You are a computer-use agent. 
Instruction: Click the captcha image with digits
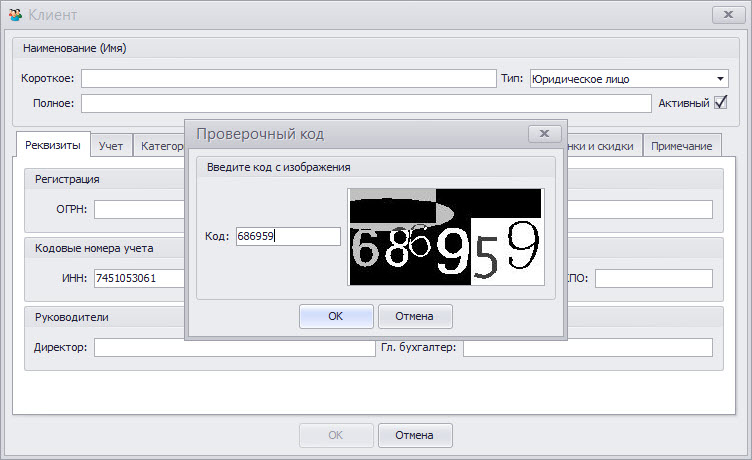point(446,237)
